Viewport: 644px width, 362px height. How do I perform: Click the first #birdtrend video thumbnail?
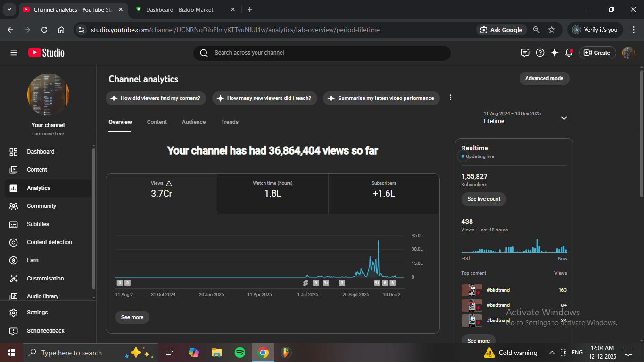point(471,290)
